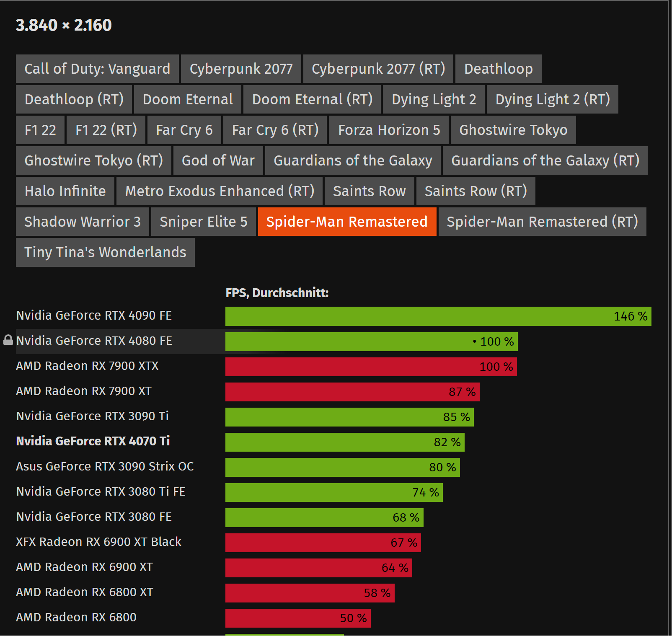The width and height of the screenshot is (672, 636).
Task: Select the Saints Row tab without RT
Action: point(370,191)
